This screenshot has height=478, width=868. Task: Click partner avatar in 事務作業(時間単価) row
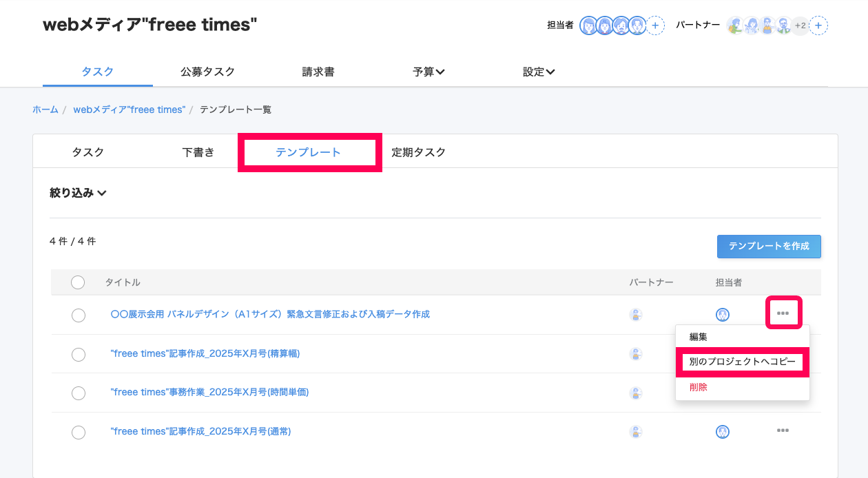[636, 393]
